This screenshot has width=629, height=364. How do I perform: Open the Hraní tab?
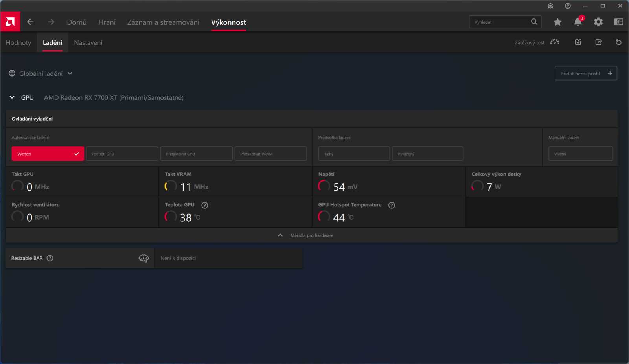pyautogui.click(x=107, y=22)
